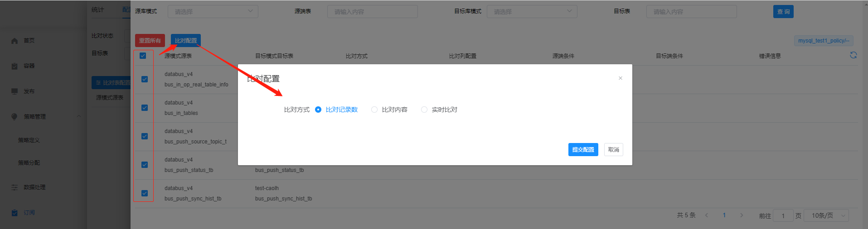Close the 比对配置 dialog with X
This screenshot has width=868, height=229.
(620, 78)
